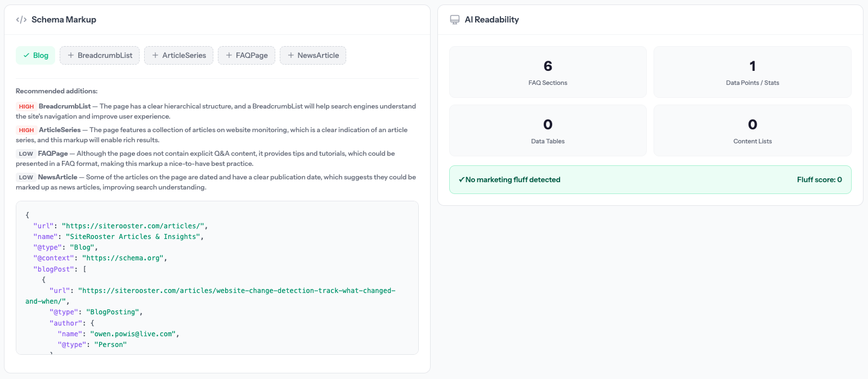Enable the NewsArticle schema type

(x=313, y=55)
